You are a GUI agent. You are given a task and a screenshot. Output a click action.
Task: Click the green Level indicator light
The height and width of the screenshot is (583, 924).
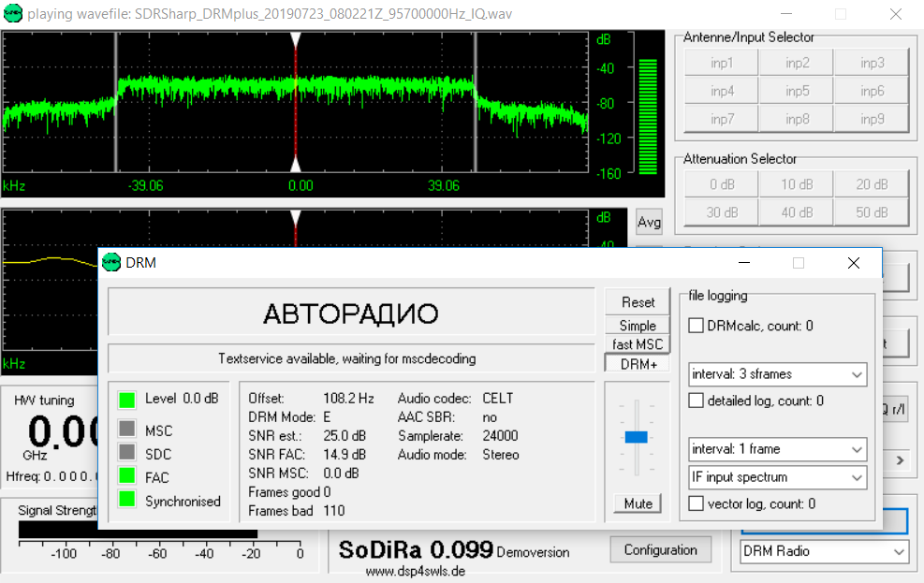pos(126,400)
